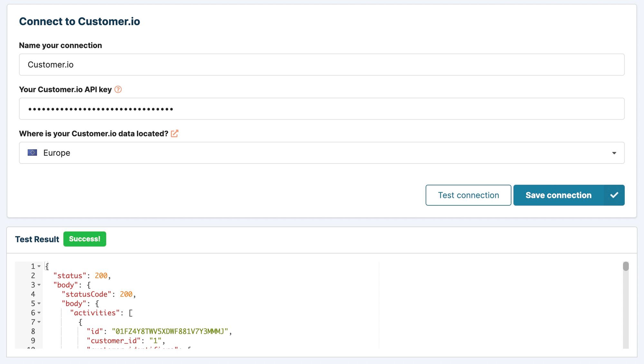Open the data location external link icon

point(175,133)
